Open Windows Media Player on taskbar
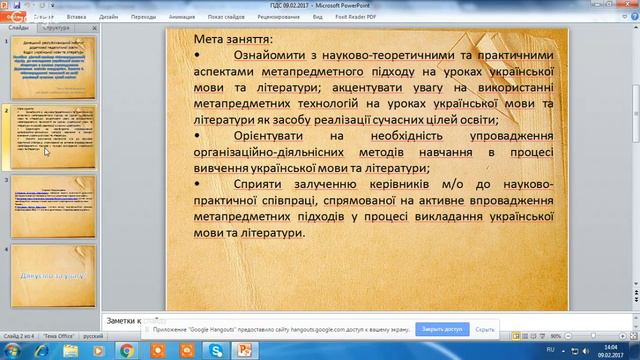640x360 pixels. (98, 351)
